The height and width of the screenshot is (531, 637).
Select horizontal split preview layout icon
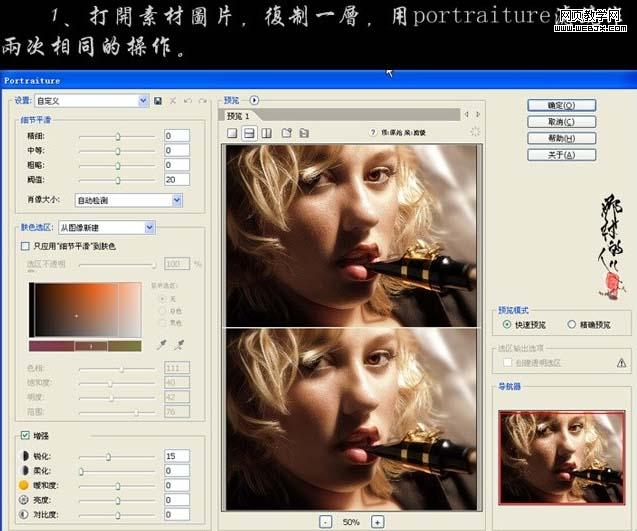pyautogui.click(x=249, y=133)
